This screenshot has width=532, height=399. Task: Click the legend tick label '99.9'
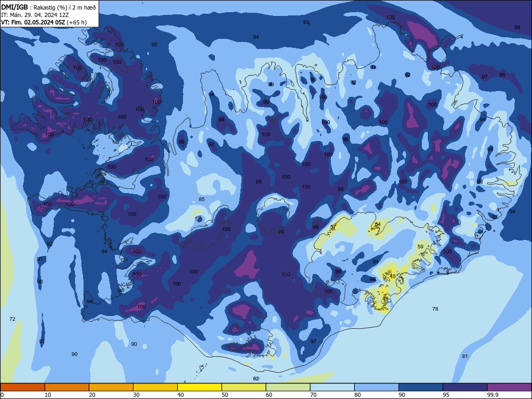[493, 395]
